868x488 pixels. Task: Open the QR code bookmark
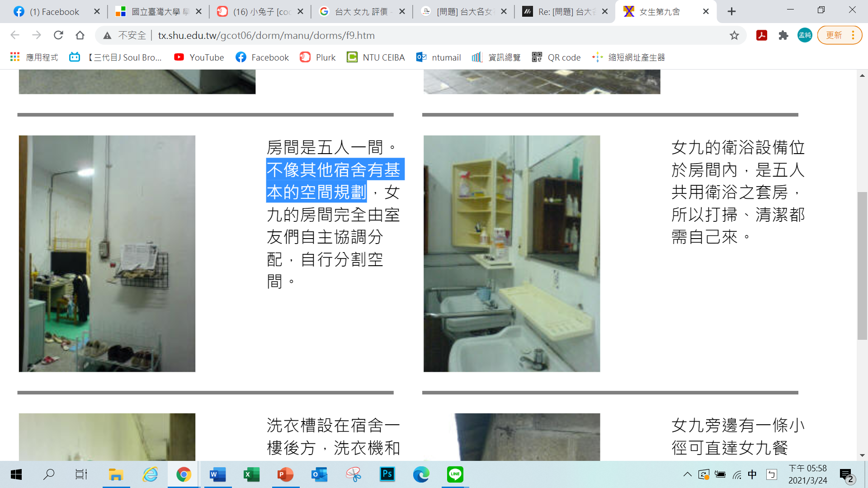pyautogui.click(x=556, y=57)
